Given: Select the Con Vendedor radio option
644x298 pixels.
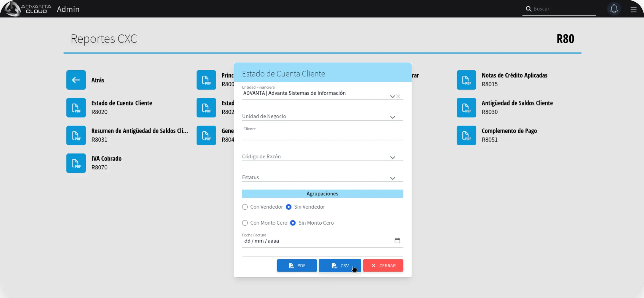Looking at the screenshot, I should click(x=245, y=207).
